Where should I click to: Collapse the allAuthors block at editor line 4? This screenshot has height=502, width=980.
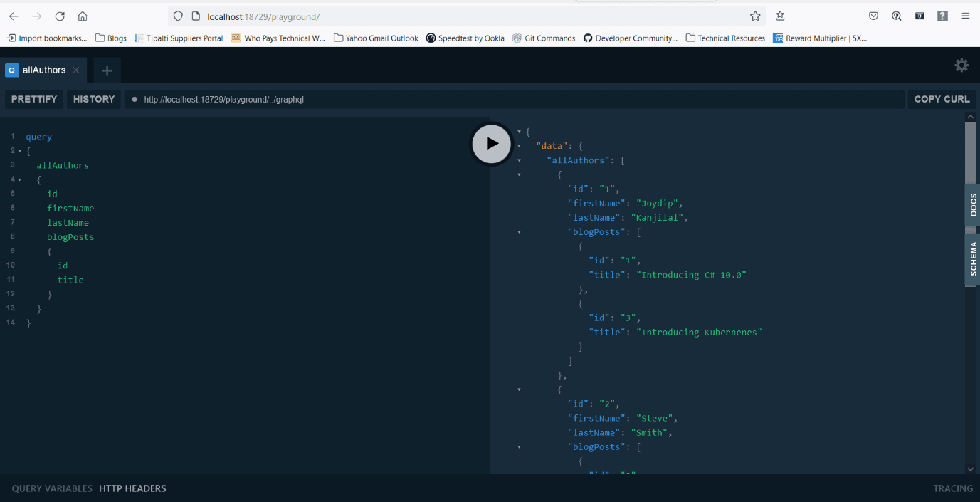coord(19,179)
